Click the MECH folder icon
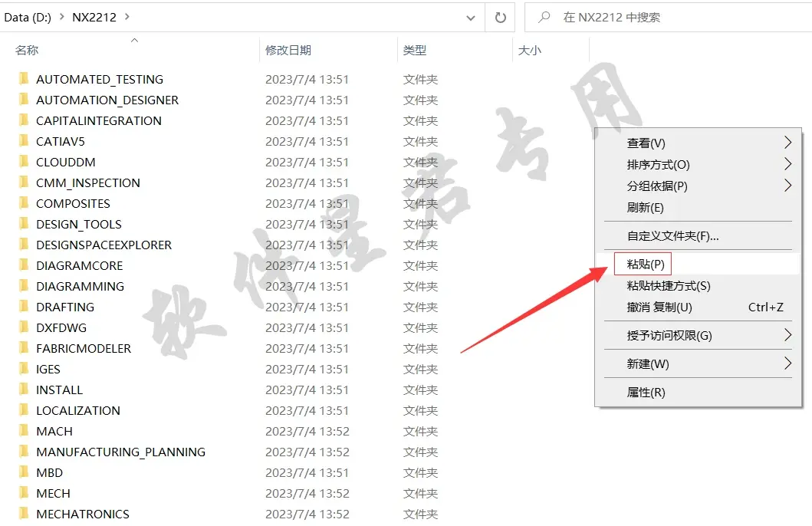Image resolution: width=812 pixels, height=526 pixels. coord(23,493)
